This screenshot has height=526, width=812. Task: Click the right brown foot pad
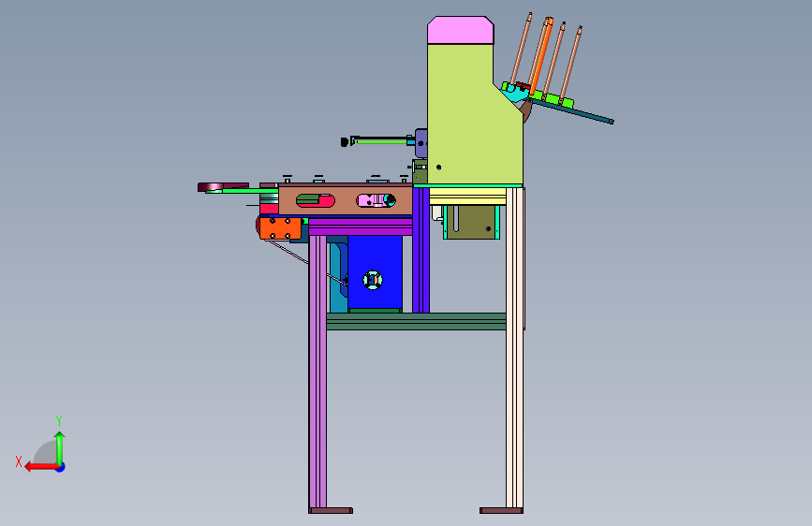point(501,510)
